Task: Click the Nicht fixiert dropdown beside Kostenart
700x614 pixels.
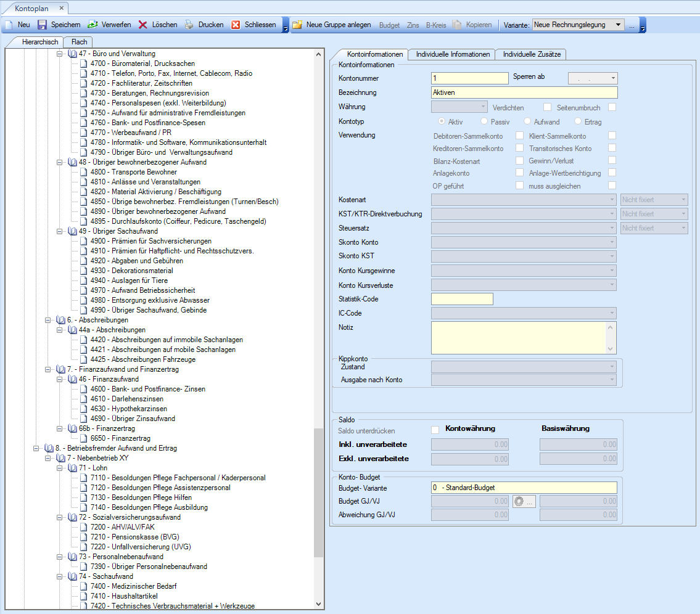Action: tap(654, 200)
